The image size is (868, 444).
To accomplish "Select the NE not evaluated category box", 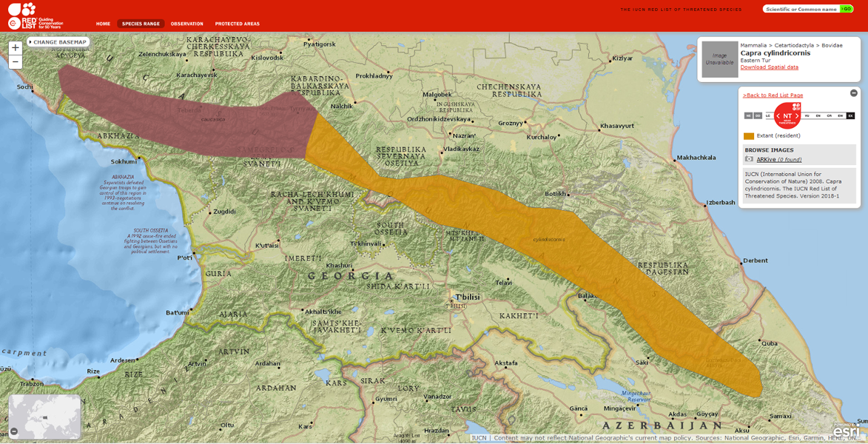I will [748, 116].
